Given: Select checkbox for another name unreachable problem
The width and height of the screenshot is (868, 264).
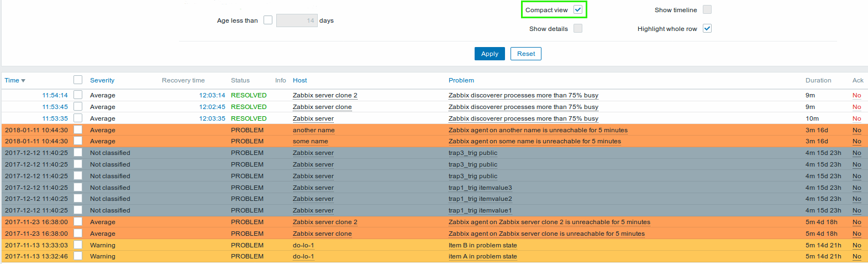Looking at the screenshot, I should coord(78,130).
